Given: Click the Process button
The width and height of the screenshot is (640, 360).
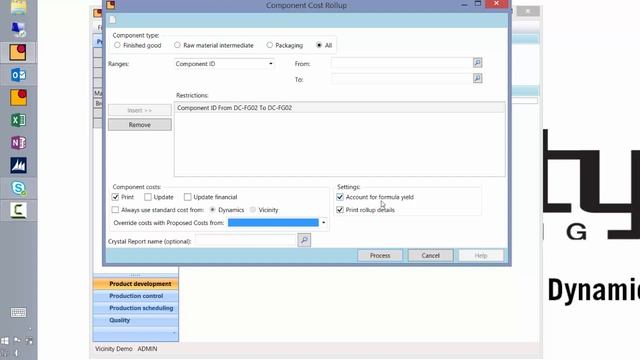Looking at the screenshot, I should [380, 256].
